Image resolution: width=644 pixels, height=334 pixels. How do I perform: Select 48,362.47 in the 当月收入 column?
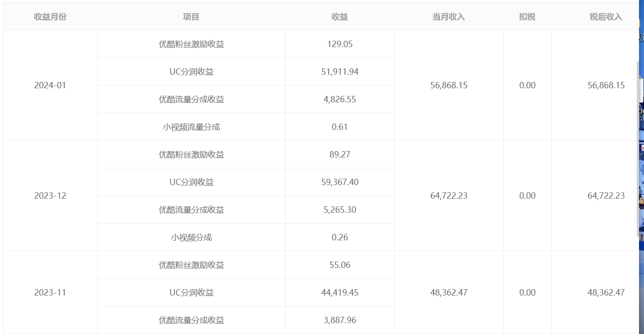tap(448, 292)
